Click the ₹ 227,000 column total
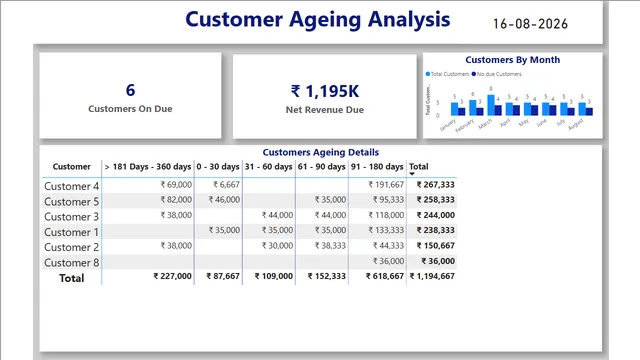The image size is (640, 360). coord(172,276)
